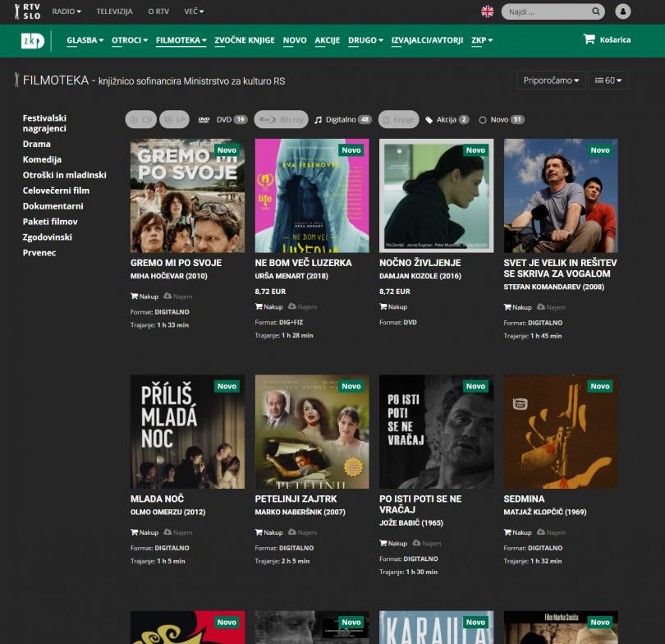
Task: Toggle the Blu ray format filter
Action: coord(281,120)
